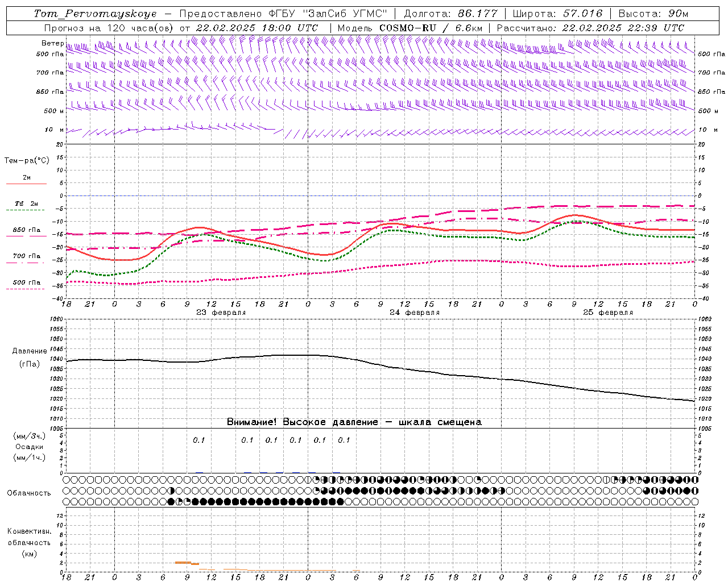Click the left 700 гПа wind level label
728x582 pixels.
[x=50, y=73]
